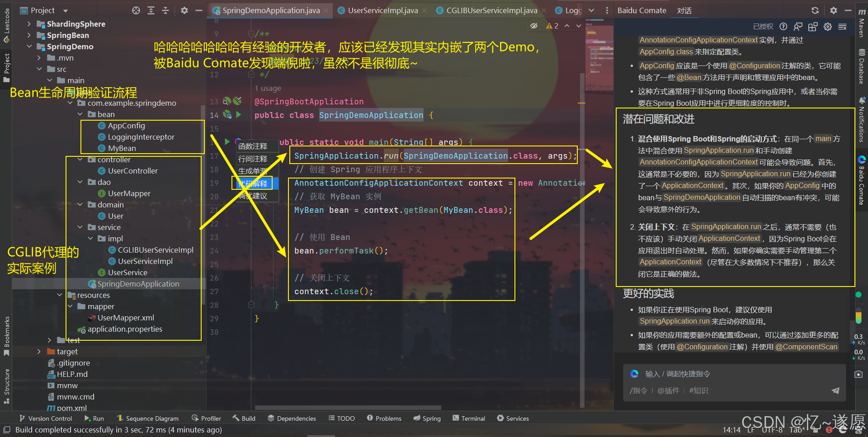
Task: Expand the .mvn folder
Action: tap(39, 57)
